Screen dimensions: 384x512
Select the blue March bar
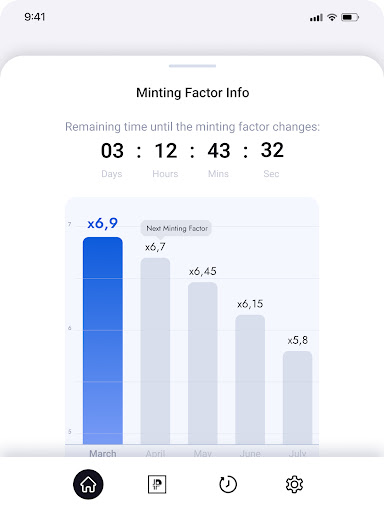pyautogui.click(x=103, y=340)
